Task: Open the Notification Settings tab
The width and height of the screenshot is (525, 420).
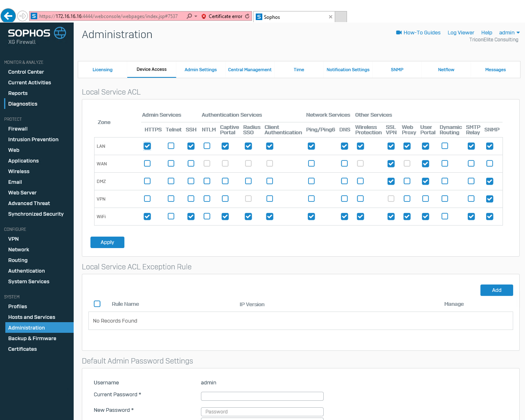Action: coord(348,70)
